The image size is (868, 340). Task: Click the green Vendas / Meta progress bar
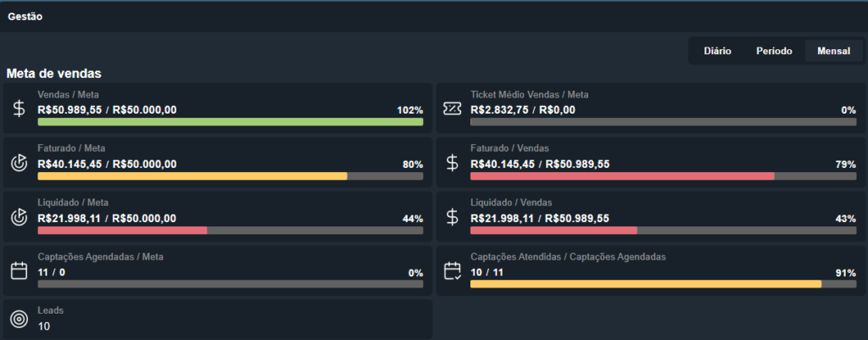click(x=230, y=122)
